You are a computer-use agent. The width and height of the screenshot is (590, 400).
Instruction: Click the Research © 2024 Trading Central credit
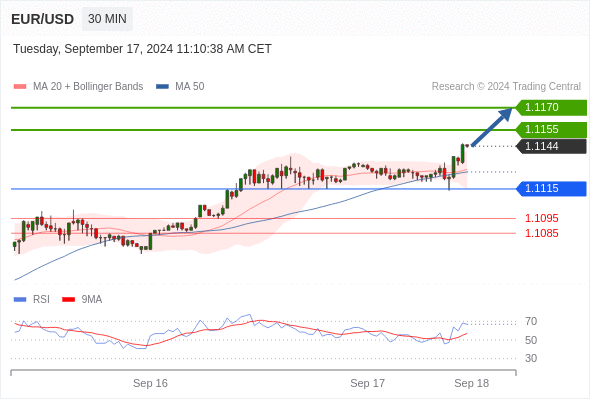click(506, 87)
